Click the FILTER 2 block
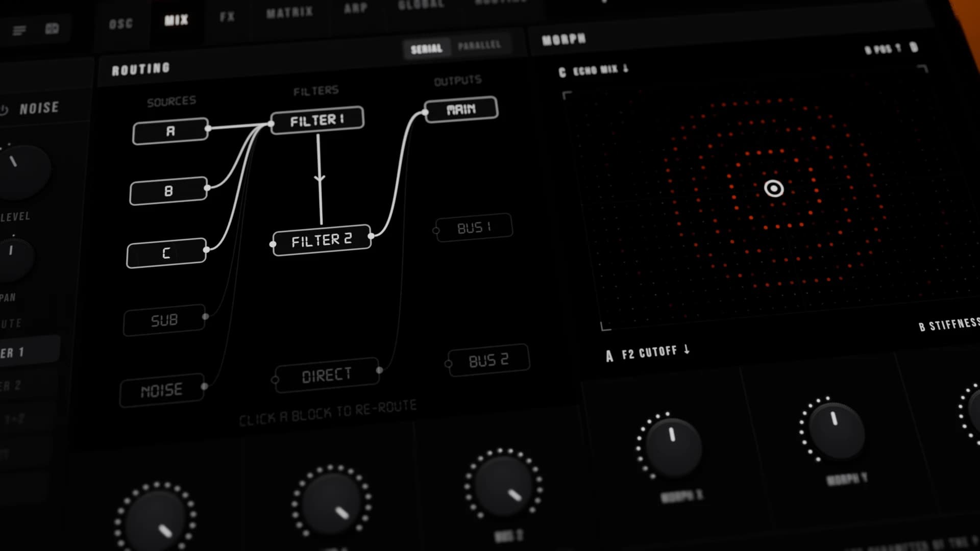This screenshot has height=551, width=980. pos(322,240)
